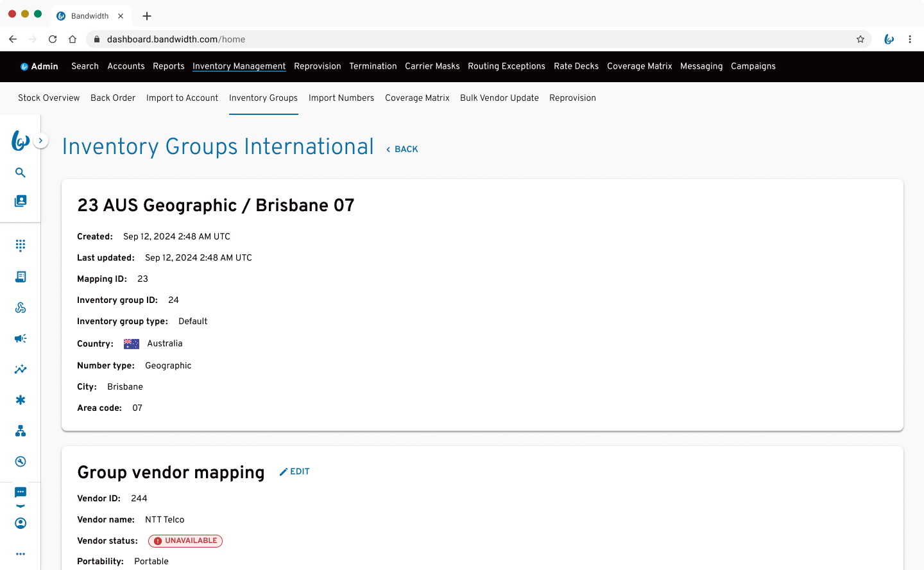Open the org hierarchy icon in sidebar
The image size is (924, 570).
pos(21,431)
